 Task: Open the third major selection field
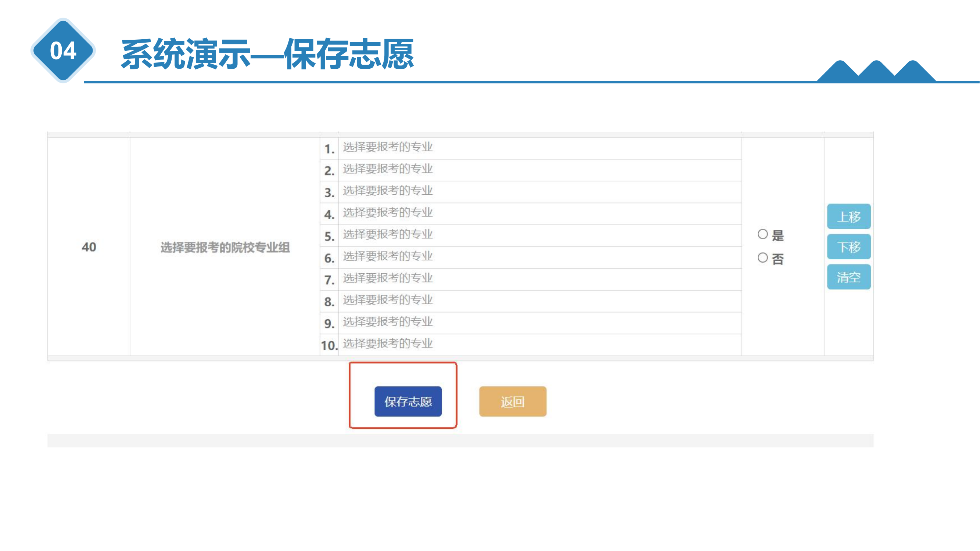click(532, 191)
